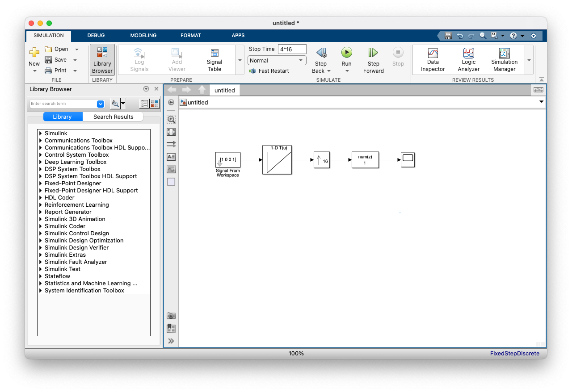
Task: Open the Print button dropdown arrow
Action: tap(75, 71)
